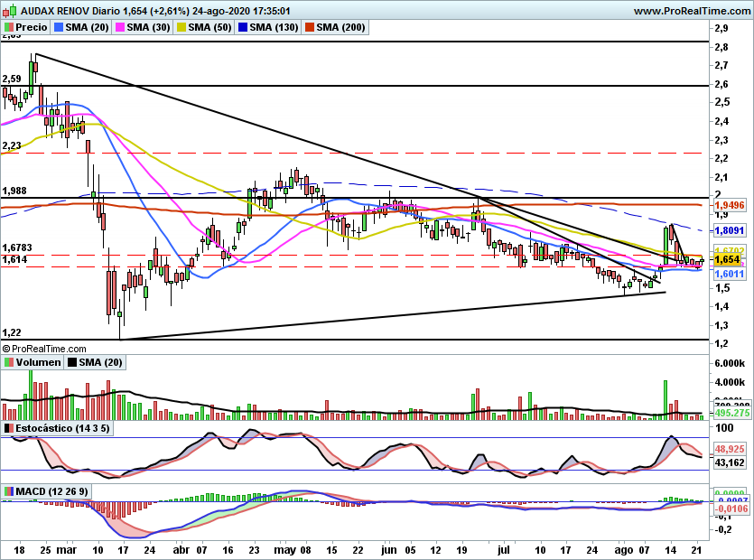
Task: Click the icon beside Estocástico label
Action: click(9, 428)
